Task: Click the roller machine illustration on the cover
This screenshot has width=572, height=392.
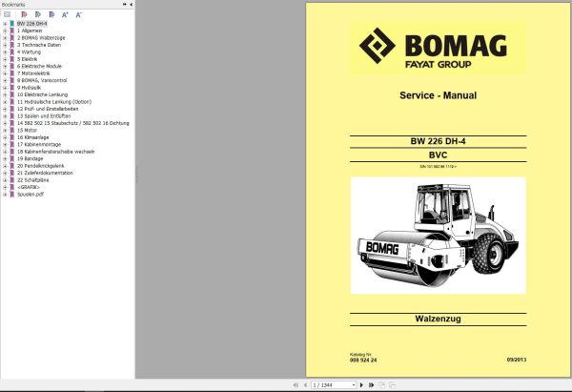Action: click(x=439, y=236)
